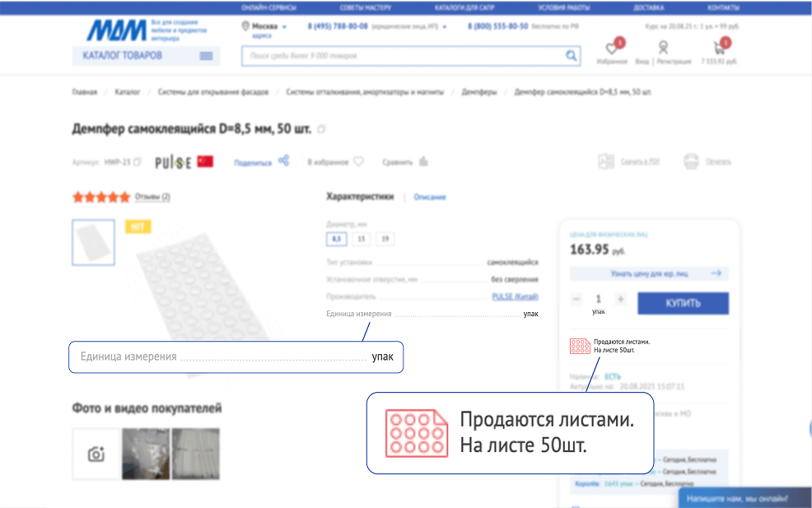Viewport: 812px width, 508px height.
Task: Click the share icon next to Поделиться
Action: pos(283,161)
